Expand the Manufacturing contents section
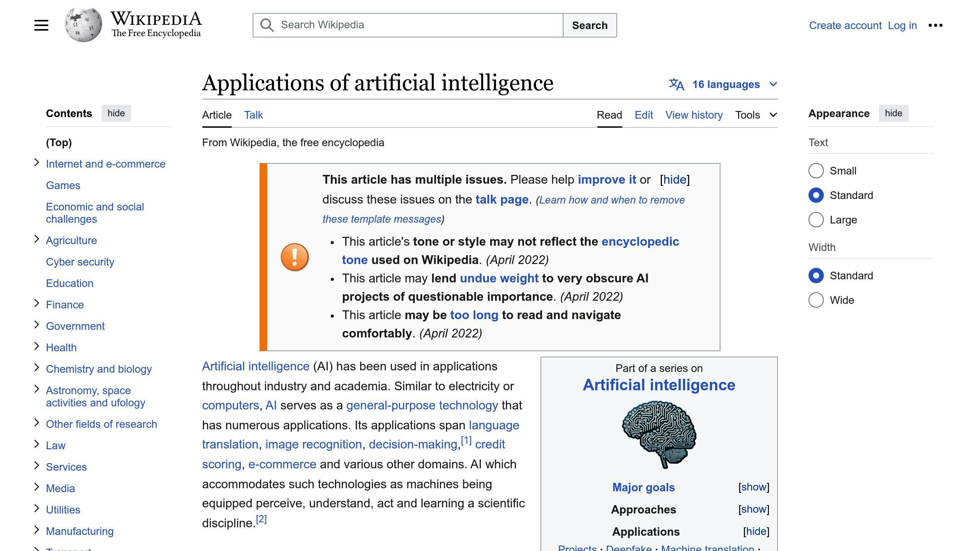The height and width of the screenshot is (551, 980). coord(37,530)
